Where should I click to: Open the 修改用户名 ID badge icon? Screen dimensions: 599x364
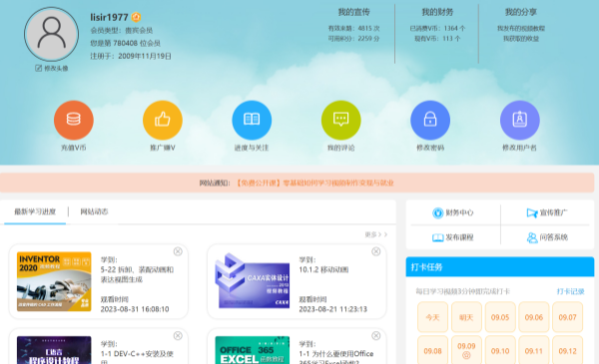(x=519, y=120)
